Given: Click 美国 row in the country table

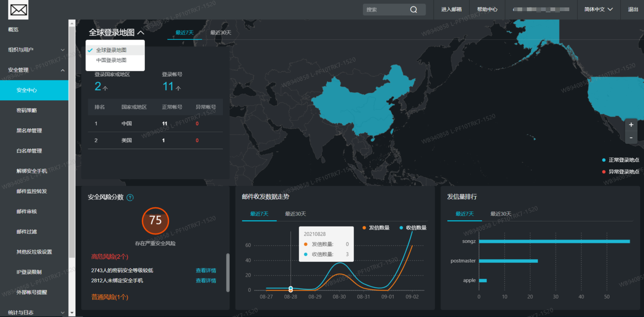Looking at the screenshot, I should [x=155, y=140].
